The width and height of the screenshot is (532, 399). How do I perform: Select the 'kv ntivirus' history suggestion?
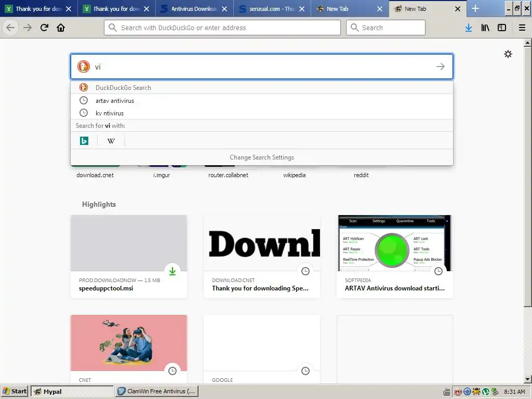pyautogui.click(x=262, y=113)
